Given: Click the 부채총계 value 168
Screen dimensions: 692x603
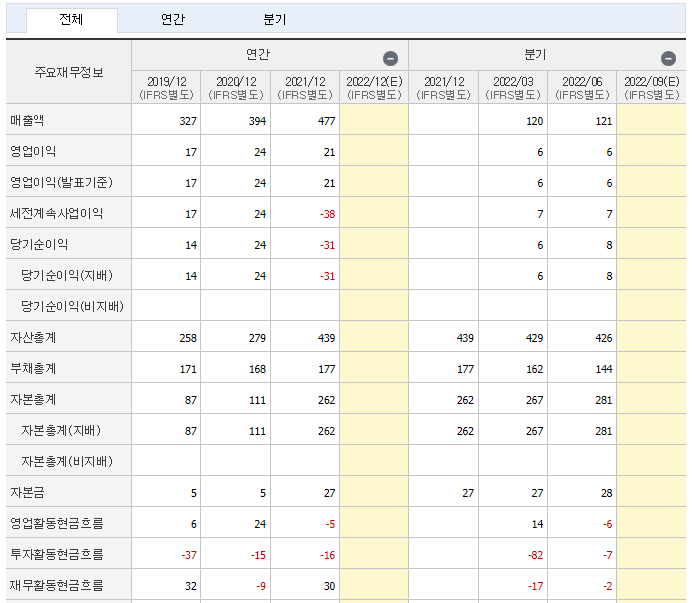Looking at the screenshot, I should click(257, 369).
